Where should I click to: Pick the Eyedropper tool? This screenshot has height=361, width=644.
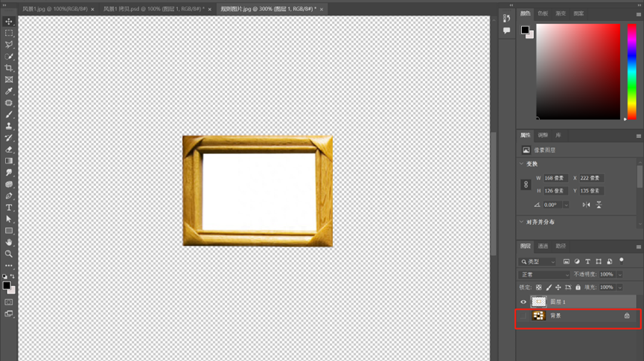(9, 91)
